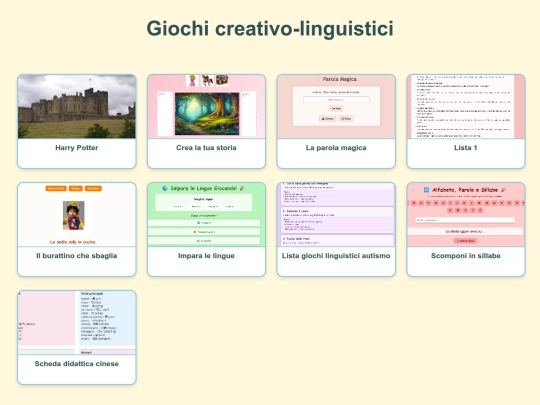Screen dimensions: 540x405
Task: Click the 'Impara le lingue' title
Action: pos(206,256)
